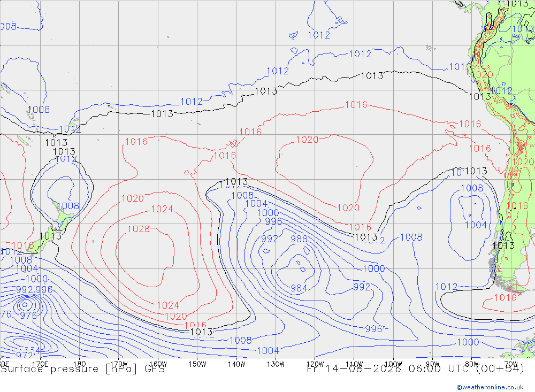Click the 1016 label near Tierra del Fuego
Image resolution: width=535 pixels, height=392 pixels.
[x=505, y=298]
